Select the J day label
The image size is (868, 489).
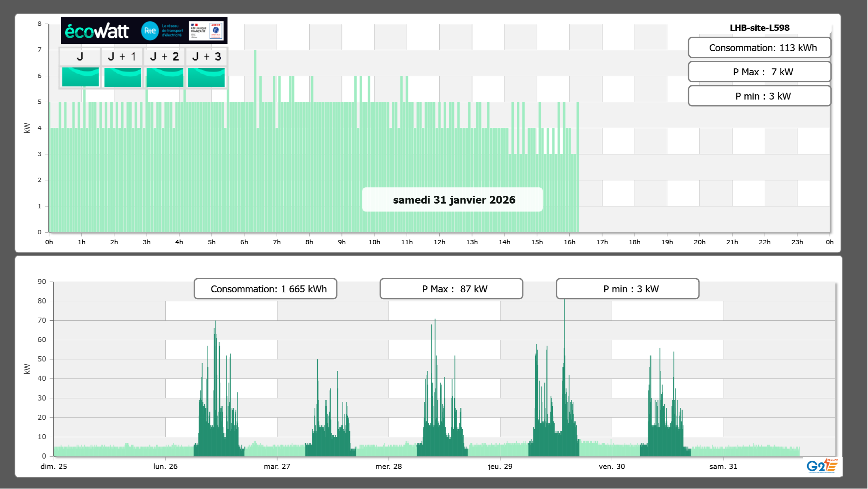[x=80, y=56]
